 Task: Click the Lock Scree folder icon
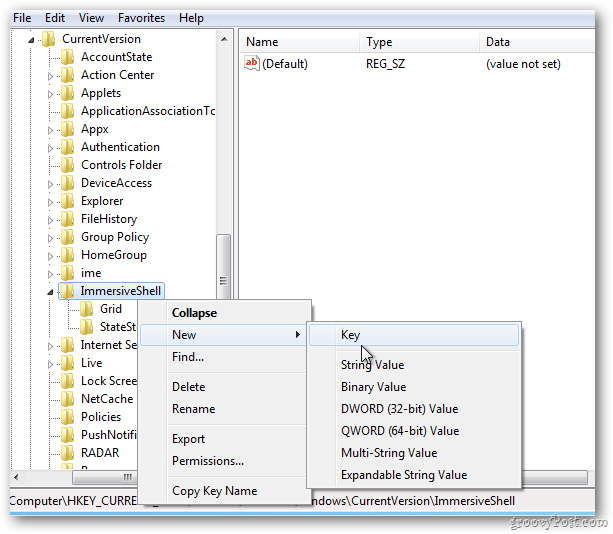click(68, 381)
